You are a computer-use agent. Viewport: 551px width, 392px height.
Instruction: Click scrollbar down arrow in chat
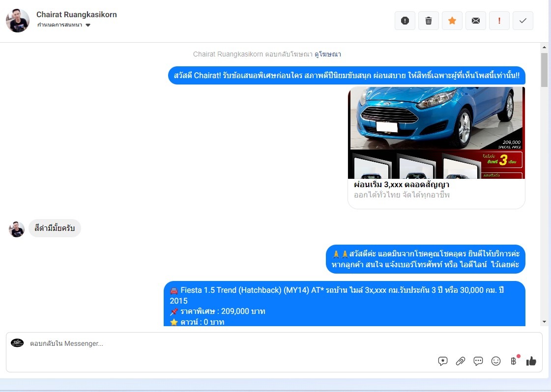pos(544,322)
